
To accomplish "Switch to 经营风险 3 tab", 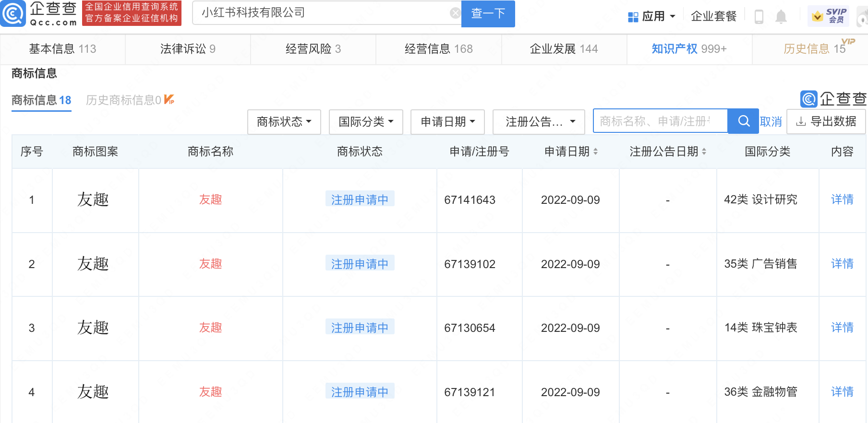I will coord(313,49).
